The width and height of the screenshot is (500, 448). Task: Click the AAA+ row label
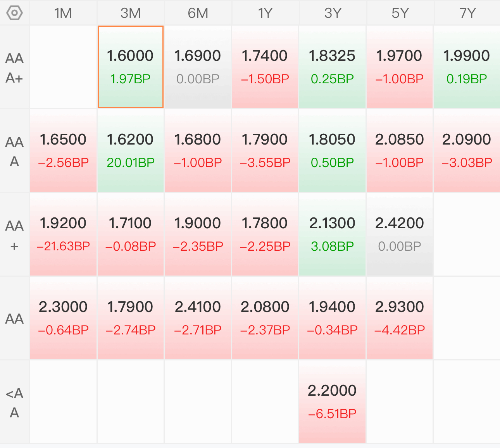15,68
